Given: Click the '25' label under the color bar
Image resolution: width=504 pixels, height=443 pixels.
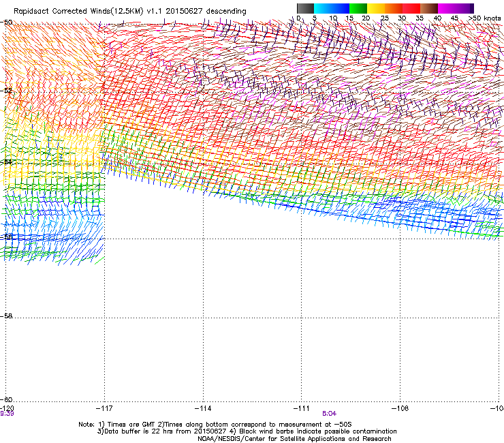Looking at the screenshot, I should click(x=384, y=18).
